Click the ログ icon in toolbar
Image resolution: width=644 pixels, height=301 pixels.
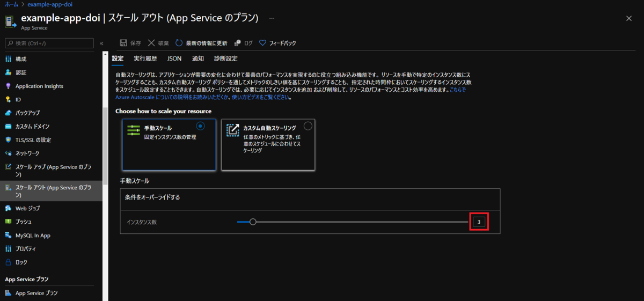click(237, 43)
